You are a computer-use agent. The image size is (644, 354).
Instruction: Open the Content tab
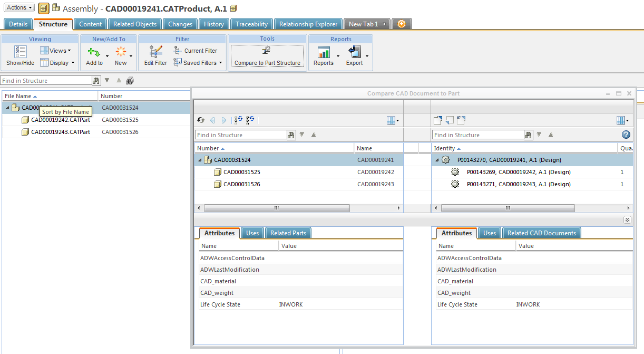coord(91,24)
